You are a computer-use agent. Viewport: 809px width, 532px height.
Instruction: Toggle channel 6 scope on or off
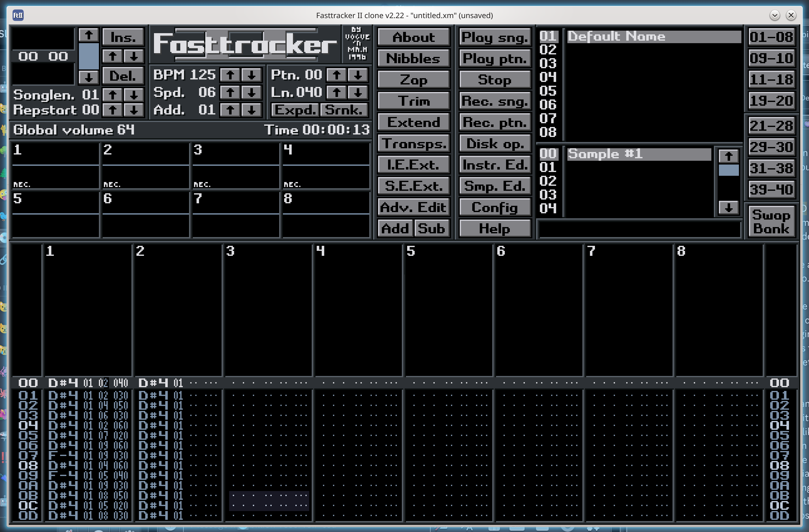point(146,214)
